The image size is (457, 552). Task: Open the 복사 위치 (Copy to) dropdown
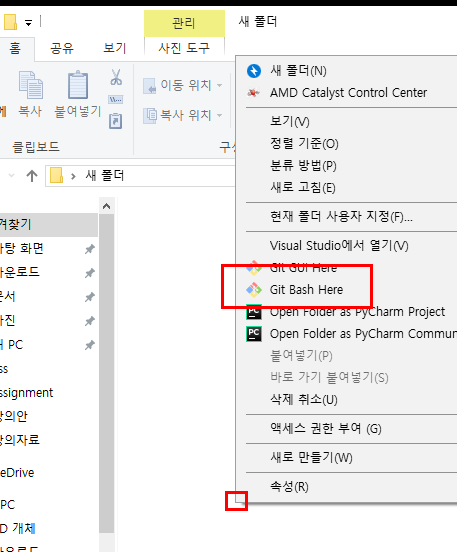click(183, 115)
